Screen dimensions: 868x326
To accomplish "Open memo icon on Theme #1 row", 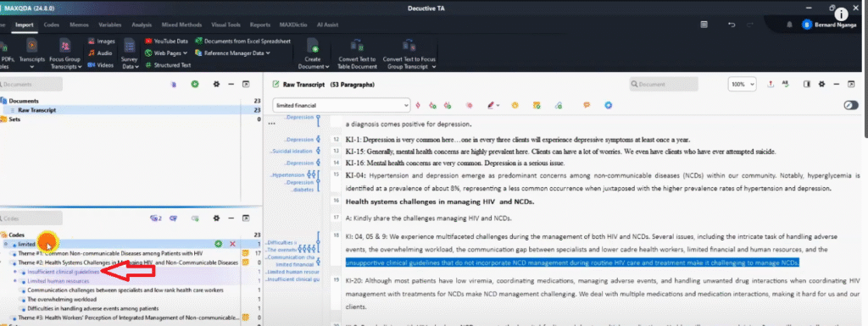I will (245, 253).
